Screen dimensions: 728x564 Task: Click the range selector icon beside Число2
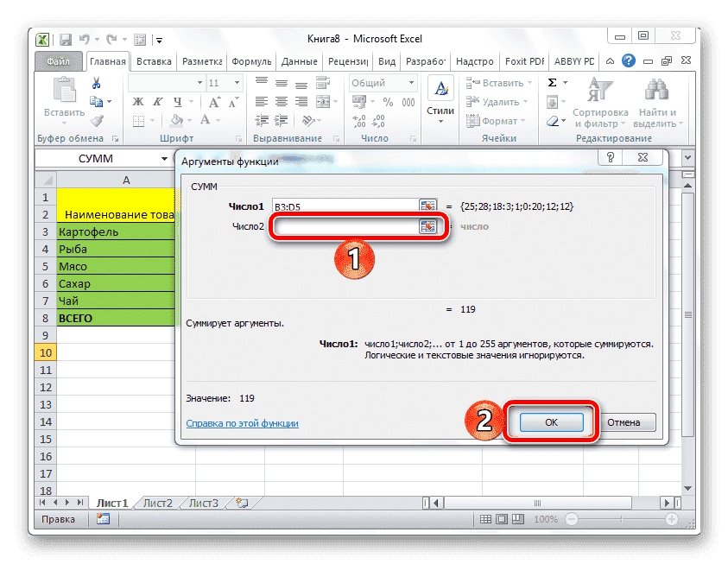pos(426,225)
